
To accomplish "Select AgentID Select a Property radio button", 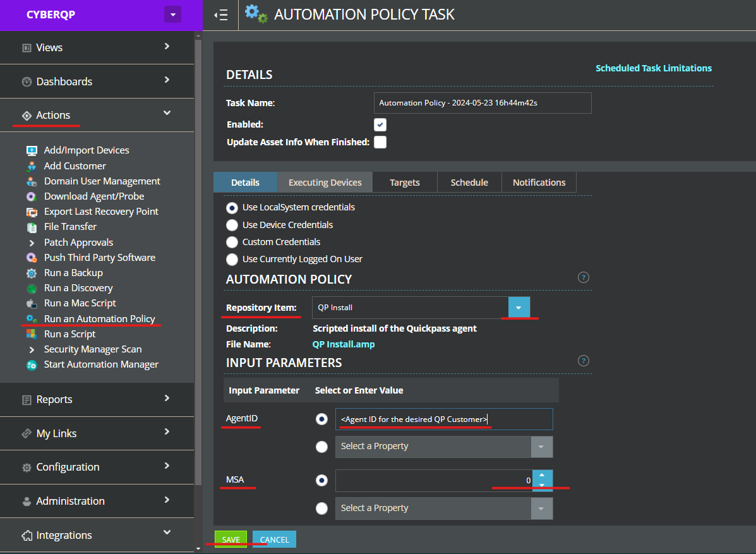I will coord(321,447).
